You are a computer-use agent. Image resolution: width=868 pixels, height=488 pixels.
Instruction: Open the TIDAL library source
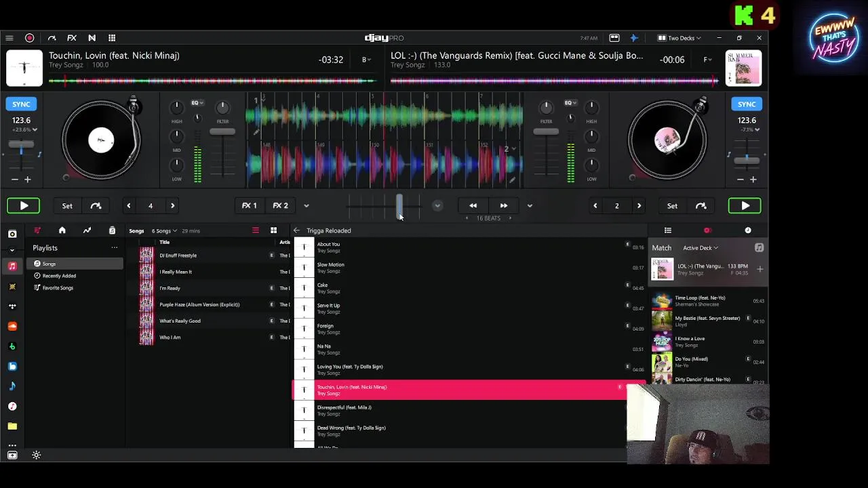tap(12, 306)
